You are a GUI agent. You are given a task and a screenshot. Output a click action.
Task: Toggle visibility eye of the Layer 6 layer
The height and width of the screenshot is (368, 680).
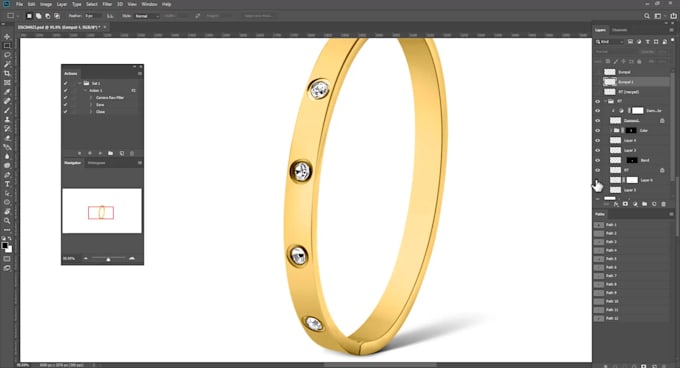click(x=598, y=180)
